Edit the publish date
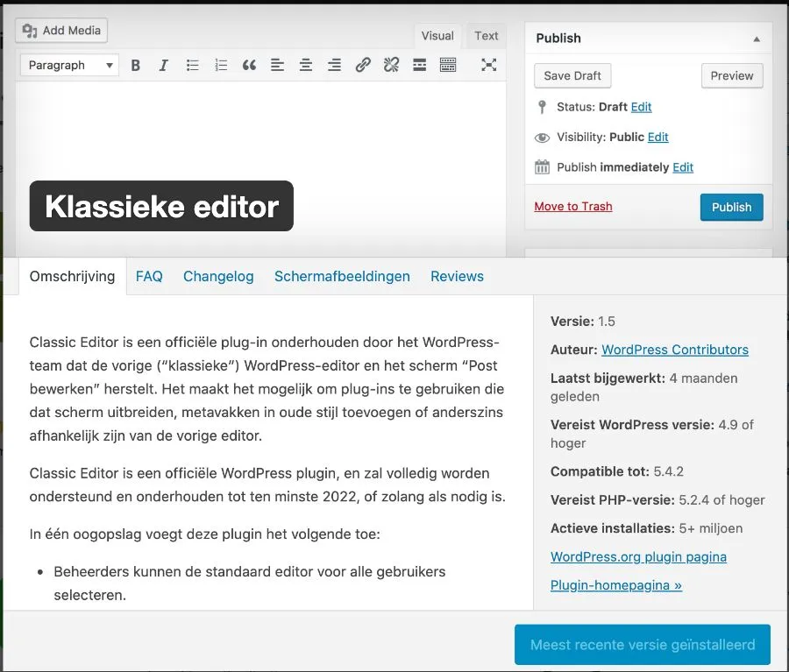This screenshot has height=672, width=789. [683, 167]
